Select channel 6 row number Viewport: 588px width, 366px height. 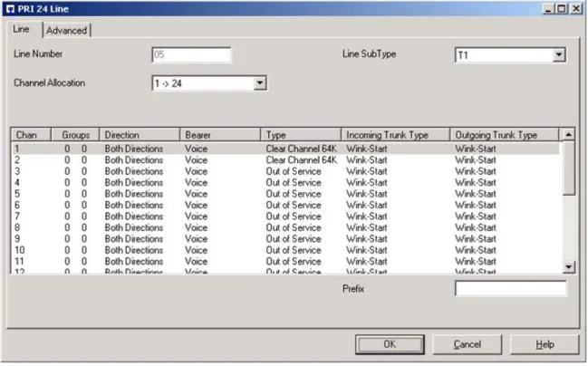17,205
